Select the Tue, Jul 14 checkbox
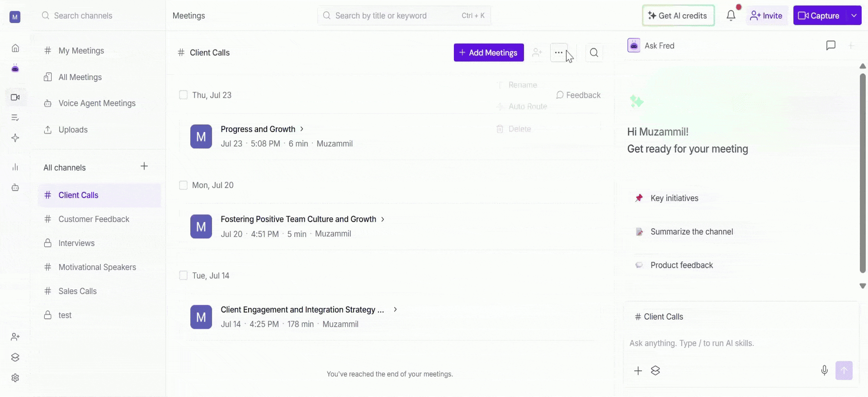Image resolution: width=868 pixels, height=397 pixels. coord(183,275)
